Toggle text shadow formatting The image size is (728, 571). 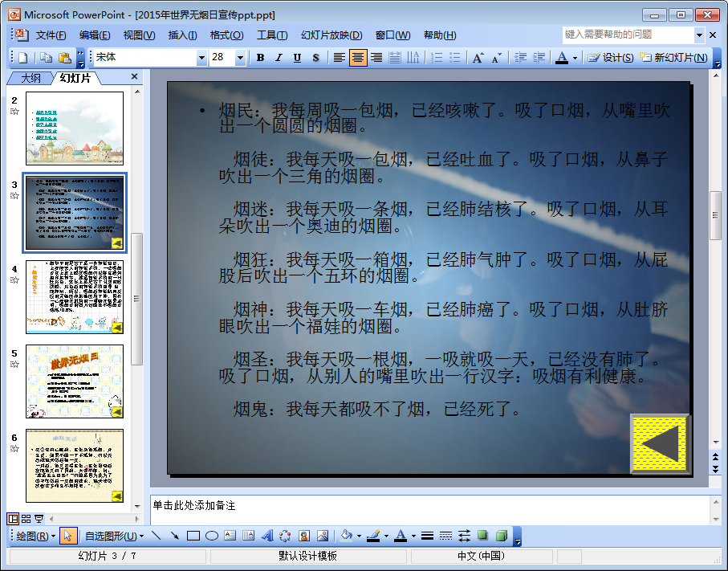[315, 58]
